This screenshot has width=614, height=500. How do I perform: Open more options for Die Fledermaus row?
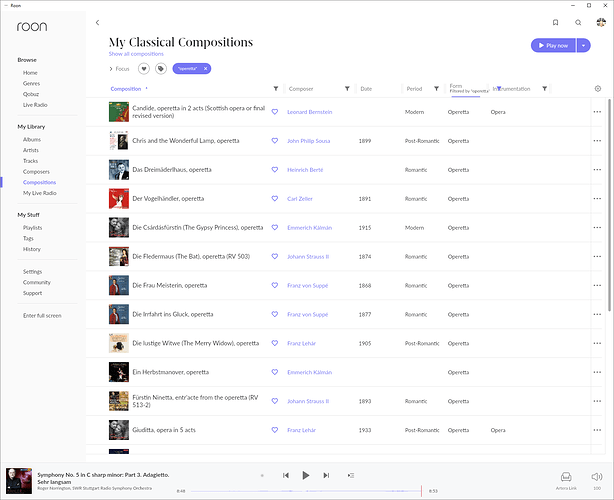pyautogui.click(x=597, y=256)
